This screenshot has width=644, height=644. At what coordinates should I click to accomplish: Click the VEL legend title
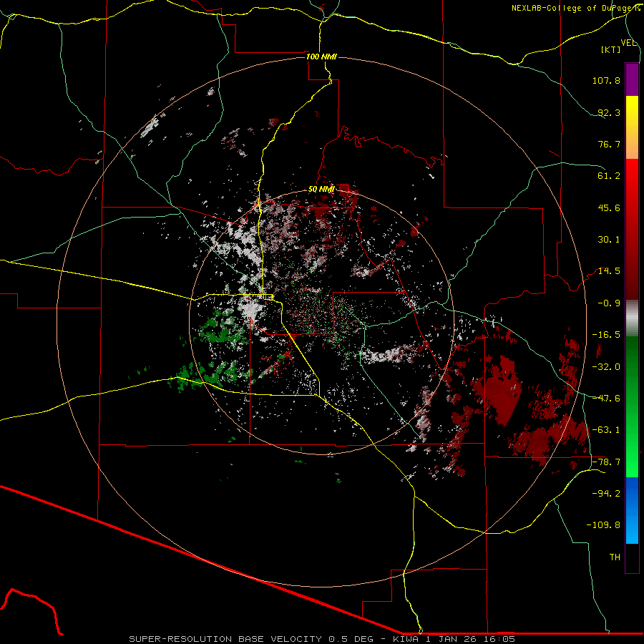(628, 43)
